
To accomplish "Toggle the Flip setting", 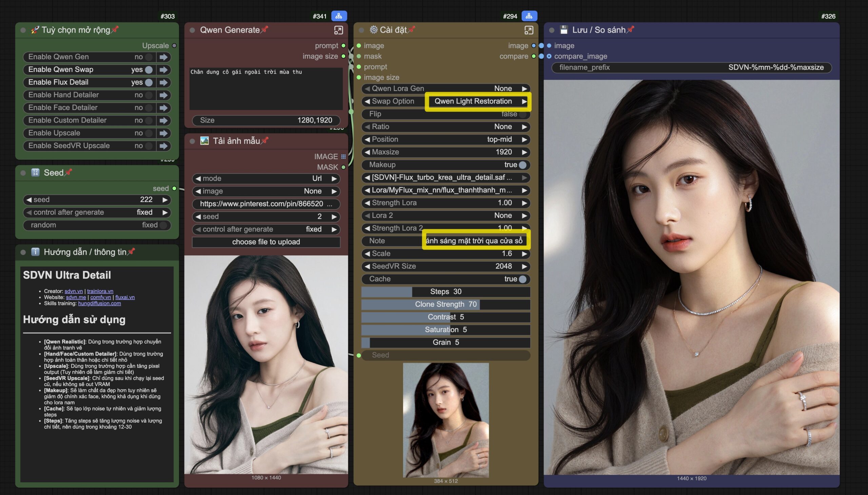I will click(522, 114).
